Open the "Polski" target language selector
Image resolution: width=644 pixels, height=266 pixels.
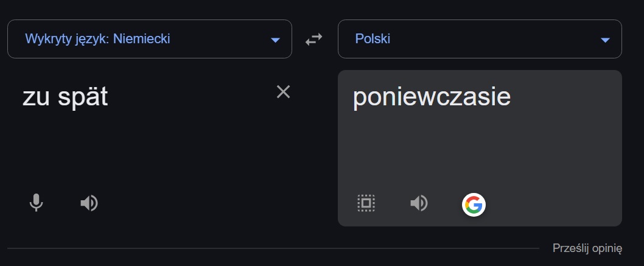(373, 40)
